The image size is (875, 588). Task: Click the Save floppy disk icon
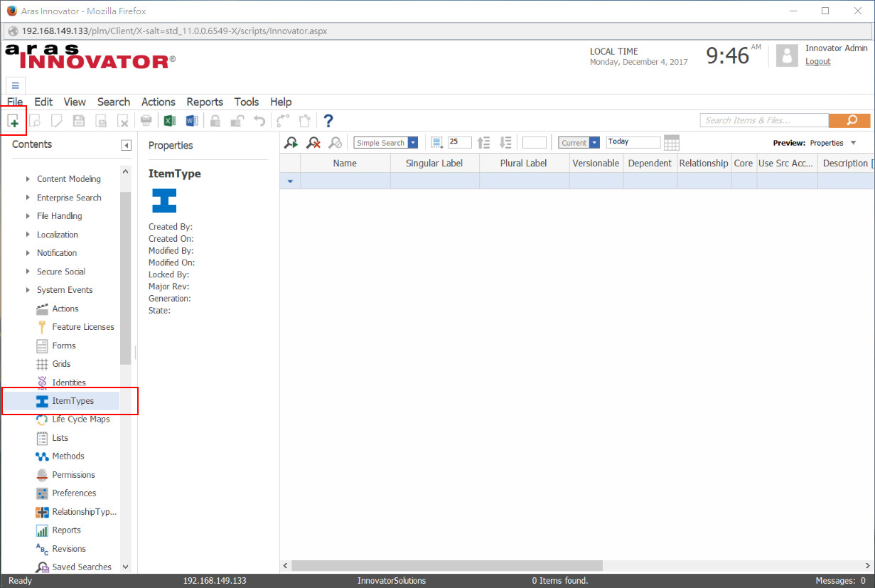click(x=79, y=121)
